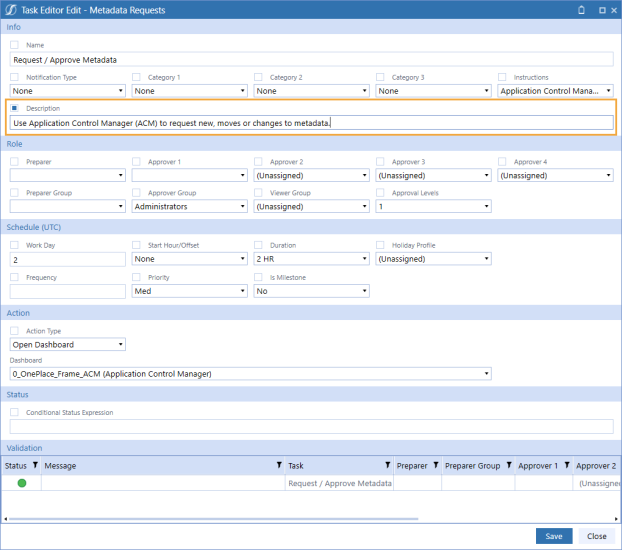Click the Work Day input field

point(67,260)
